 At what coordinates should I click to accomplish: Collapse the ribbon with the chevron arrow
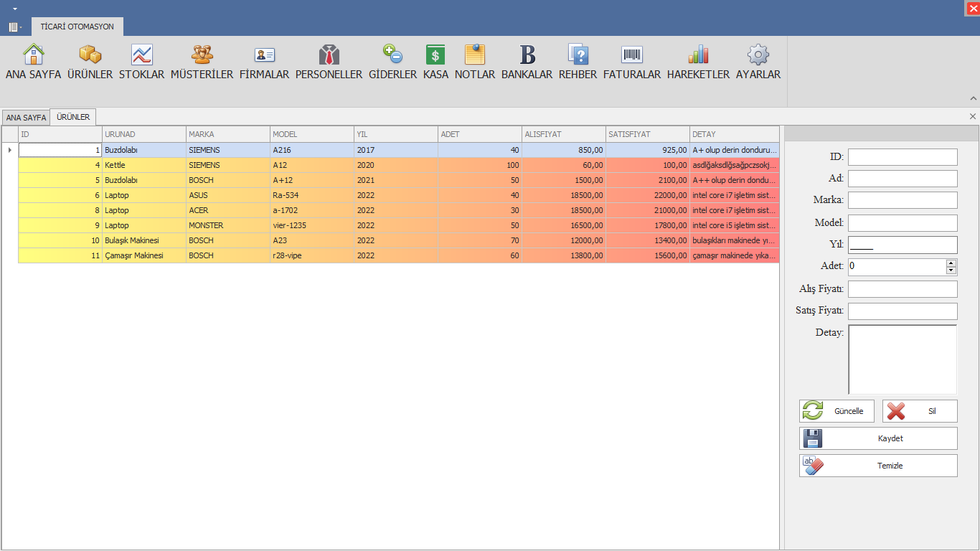click(x=974, y=98)
